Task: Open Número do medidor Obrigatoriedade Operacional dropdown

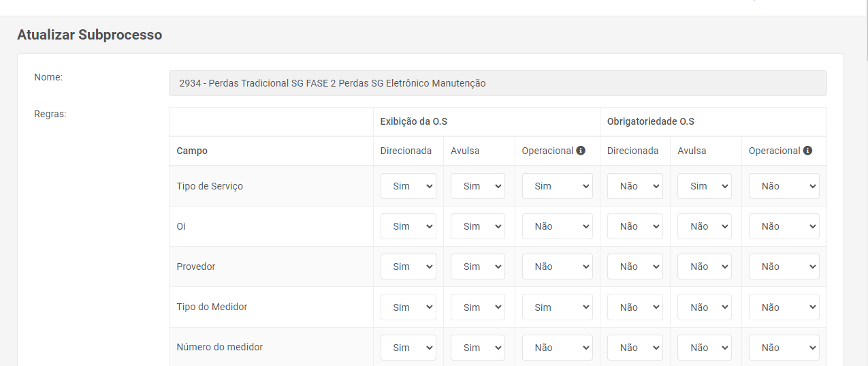Action: pyautogui.click(x=784, y=348)
